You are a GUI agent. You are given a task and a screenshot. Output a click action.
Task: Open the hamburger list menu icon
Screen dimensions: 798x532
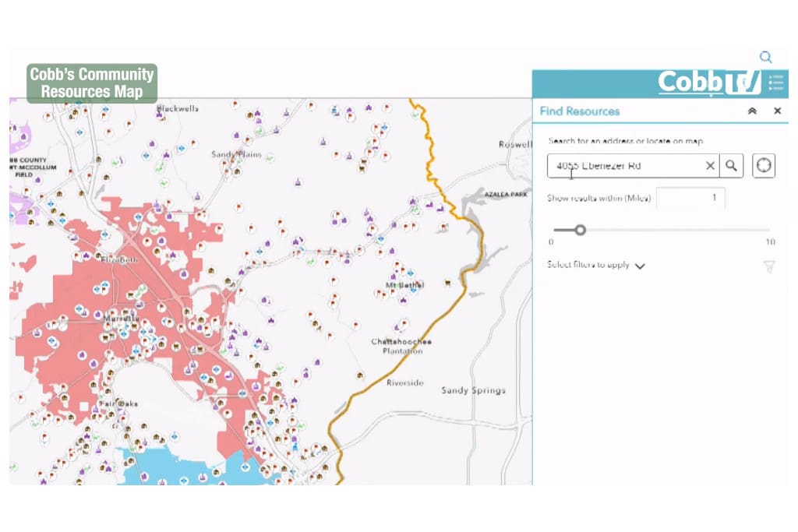[x=776, y=83]
